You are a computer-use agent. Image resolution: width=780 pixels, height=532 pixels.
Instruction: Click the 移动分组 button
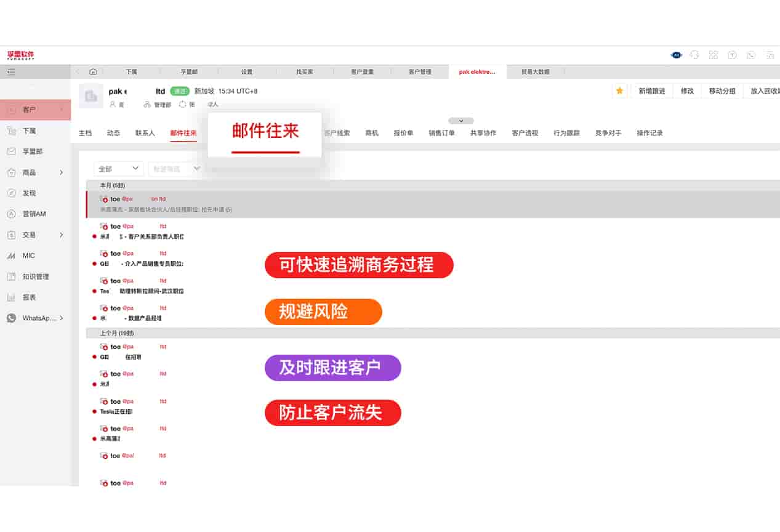(722, 91)
